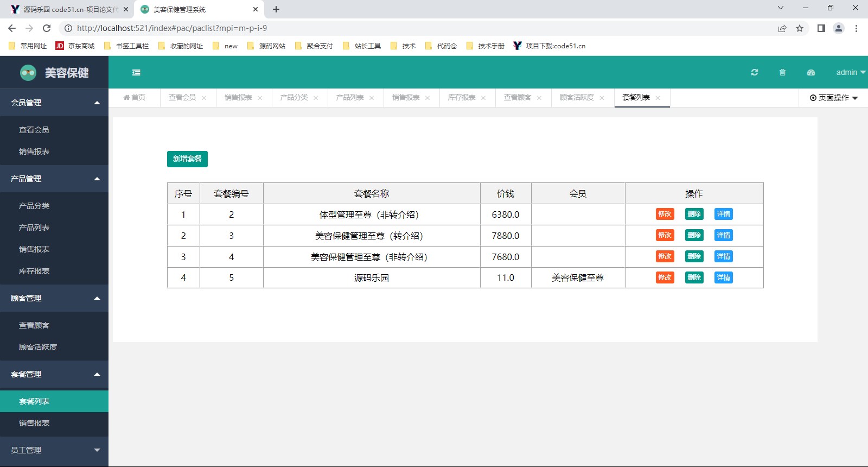Expand the 员工管理 sidebar section
Viewport: 868px width, 467px height.
click(54, 450)
